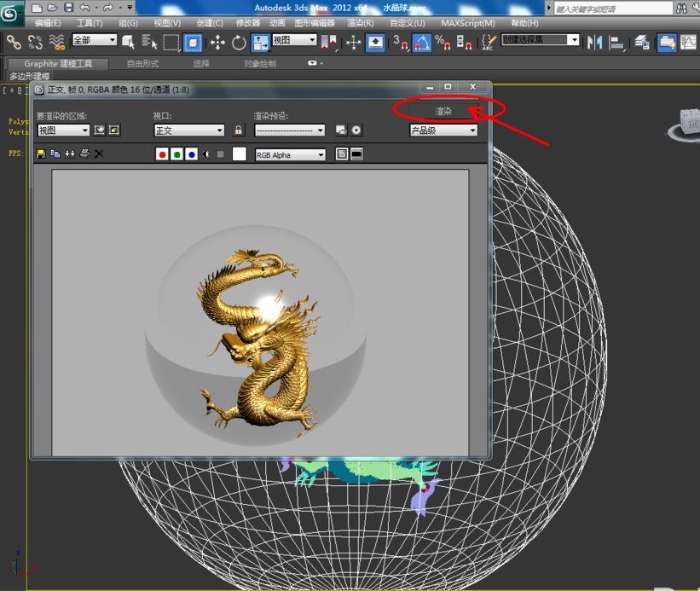The height and width of the screenshot is (591, 700).
Task: Click the New Scene icon
Action: [38, 8]
